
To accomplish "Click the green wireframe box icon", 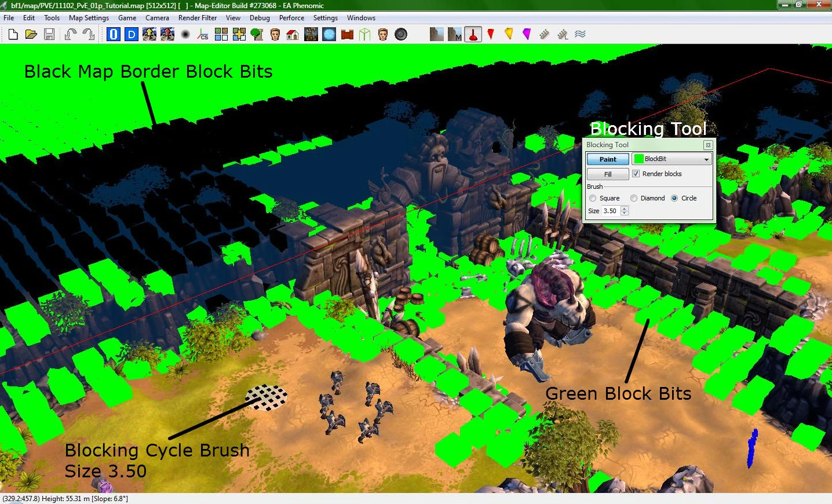I will point(365,35).
